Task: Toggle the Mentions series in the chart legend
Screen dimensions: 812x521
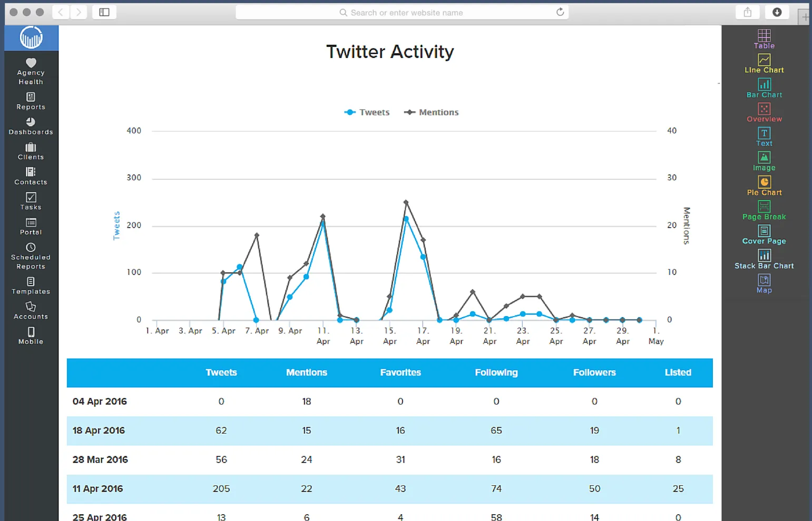Action: coord(431,112)
